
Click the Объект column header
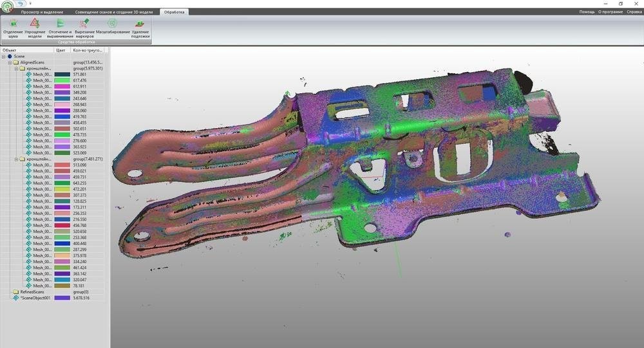click(x=27, y=50)
